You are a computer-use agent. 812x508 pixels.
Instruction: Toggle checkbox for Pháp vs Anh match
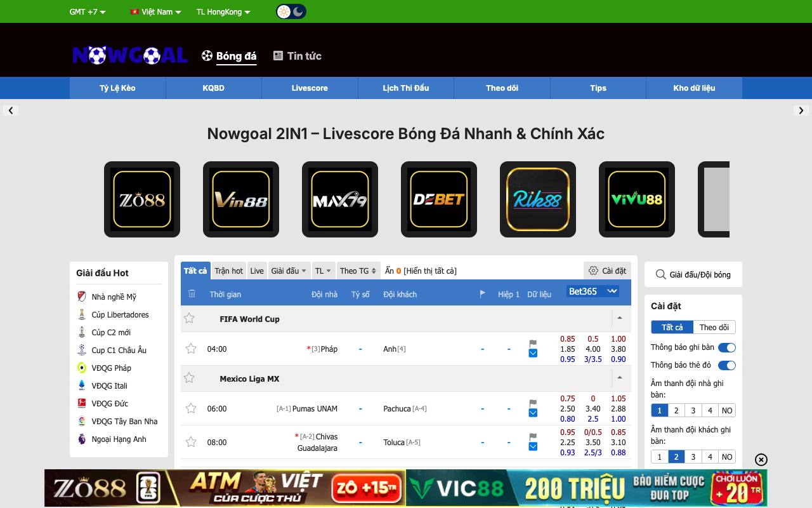[533, 353]
